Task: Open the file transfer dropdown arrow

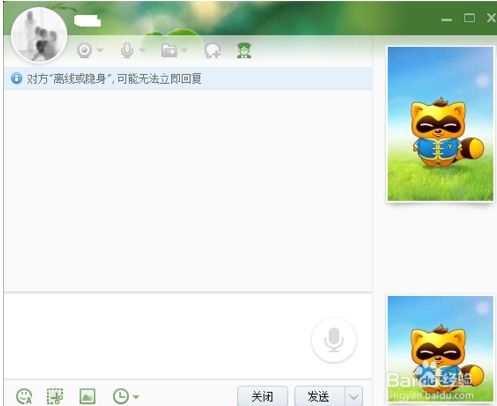Action: pos(184,51)
